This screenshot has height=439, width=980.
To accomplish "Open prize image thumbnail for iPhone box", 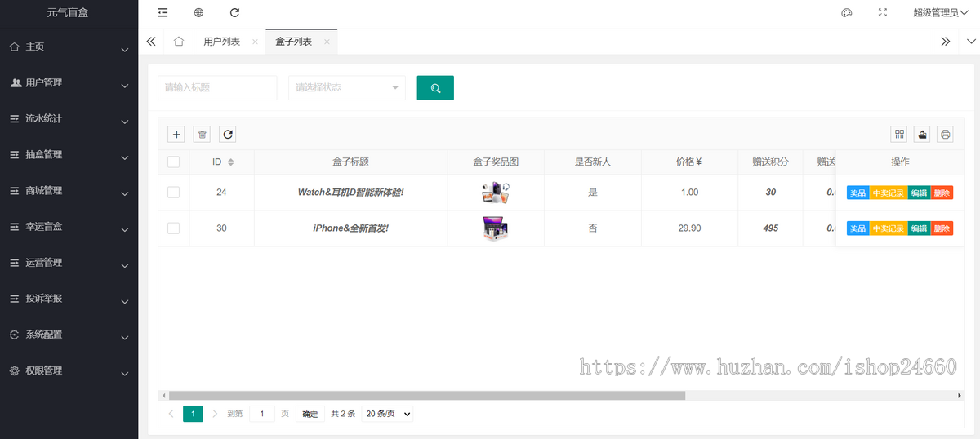I will pos(495,228).
